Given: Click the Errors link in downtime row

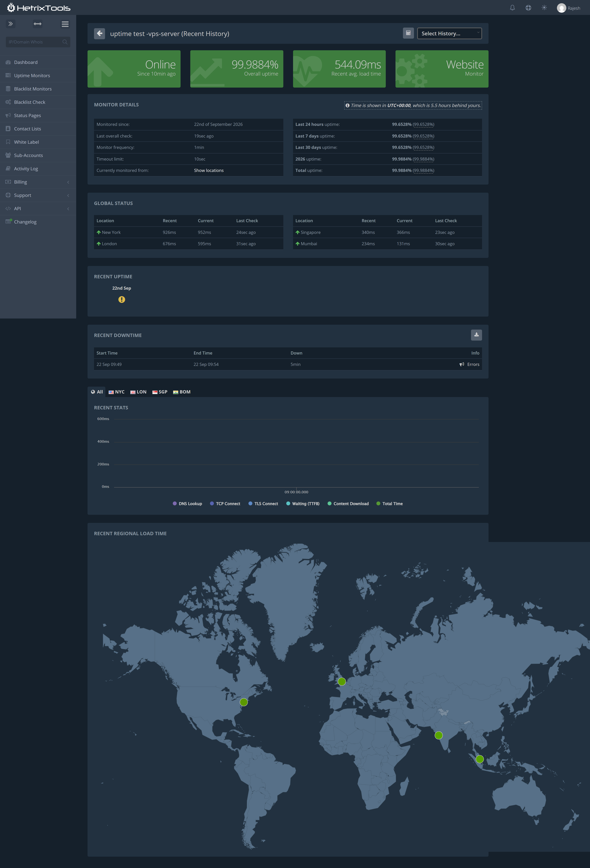Looking at the screenshot, I should [473, 365].
